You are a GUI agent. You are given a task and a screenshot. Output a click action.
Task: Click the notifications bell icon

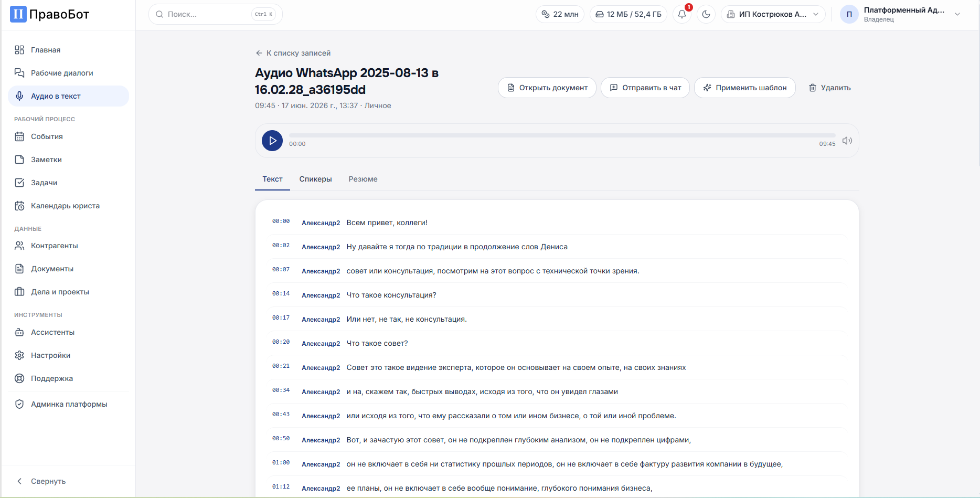pos(682,14)
